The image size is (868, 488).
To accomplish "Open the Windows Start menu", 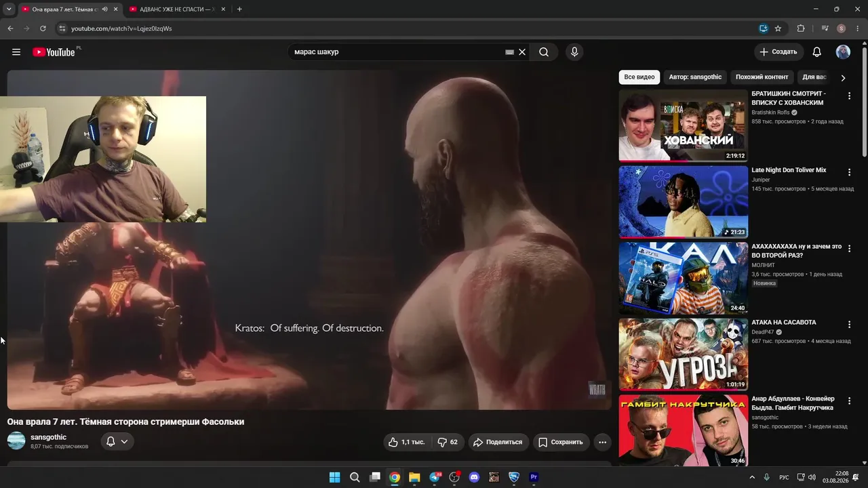I will (x=335, y=477).
